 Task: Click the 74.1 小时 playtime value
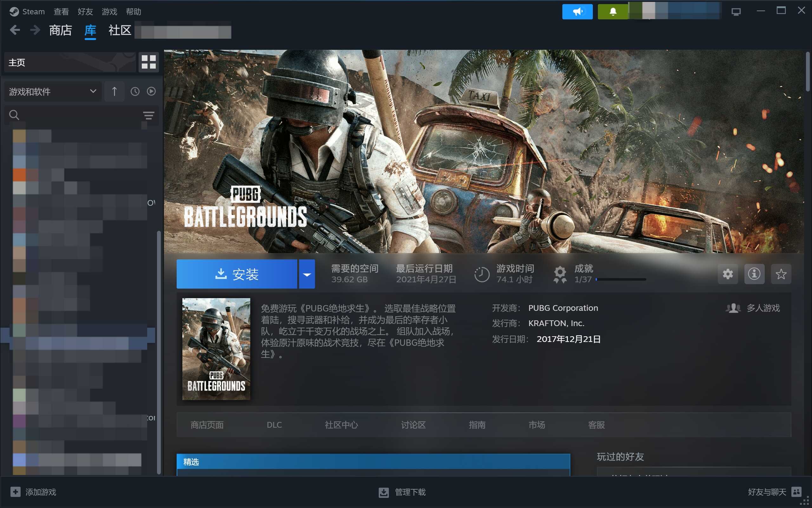click(514, 279)
